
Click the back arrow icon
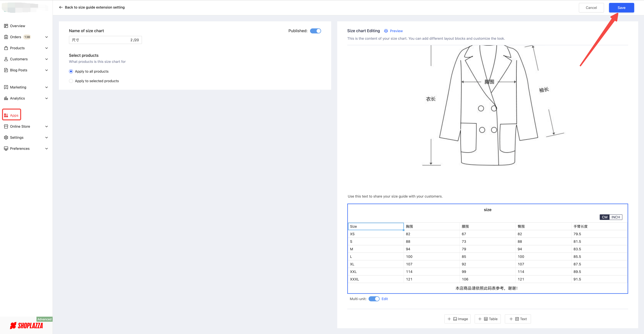pyautogui.click(x=61, y=7)
